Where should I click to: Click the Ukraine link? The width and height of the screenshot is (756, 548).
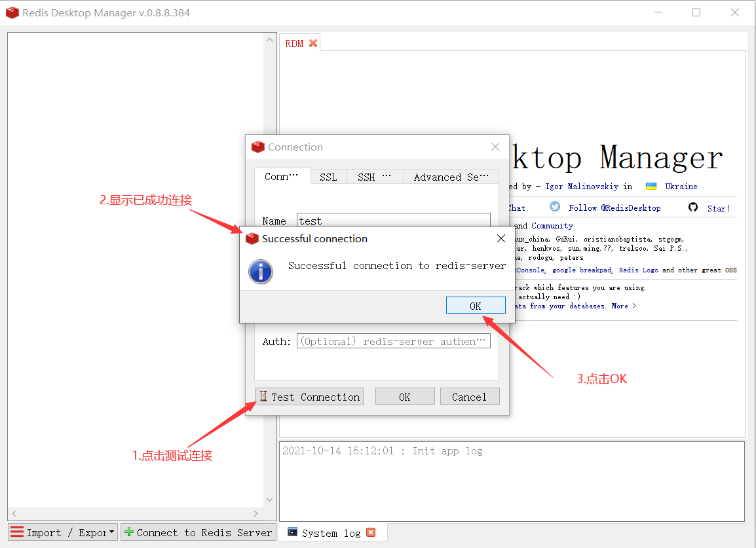click(681, 187)
